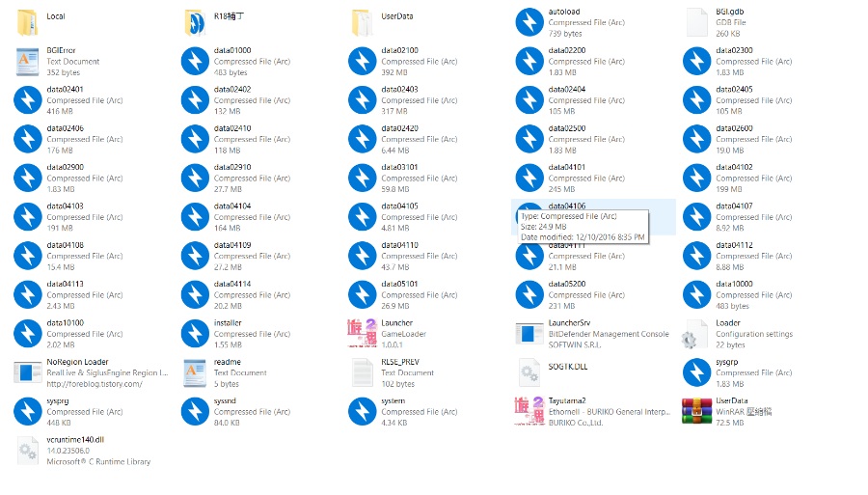
Task: Click the file name data04103
Action: 66,206
